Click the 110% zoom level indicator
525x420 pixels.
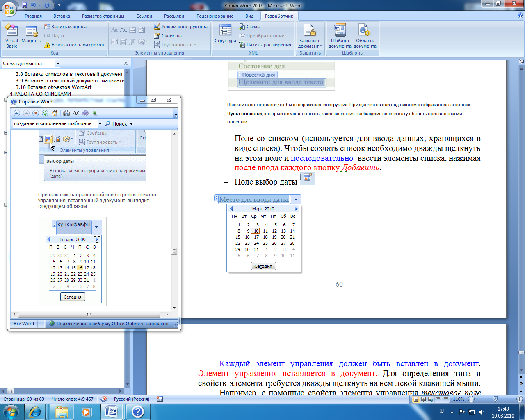click(x=459, y=399)
